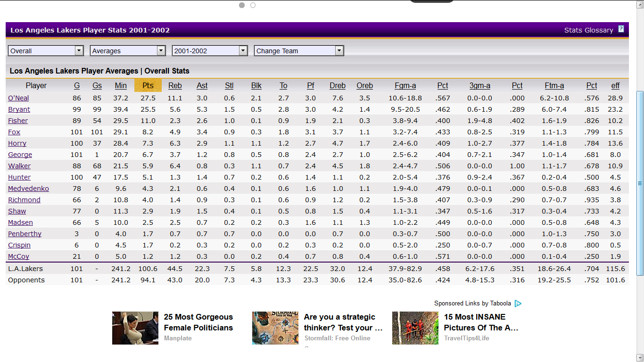Screen dimensions: 644x362
Task: Open McCoy player page
Action: point(18,256)
